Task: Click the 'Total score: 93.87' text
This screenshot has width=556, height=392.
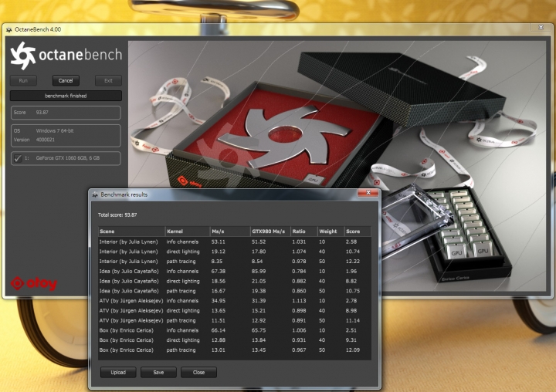Action: pyautogui.click(x=117, y=215)
